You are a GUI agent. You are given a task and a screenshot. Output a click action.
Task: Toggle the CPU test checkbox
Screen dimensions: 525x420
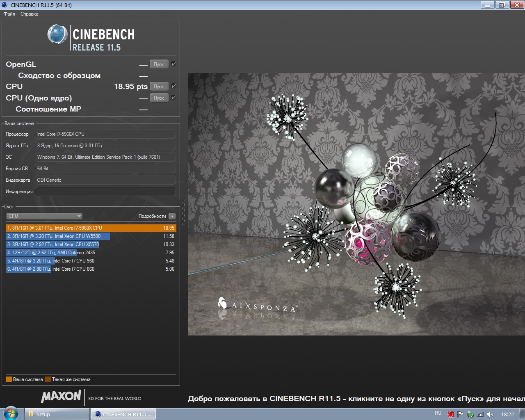[x=173, y=86]
